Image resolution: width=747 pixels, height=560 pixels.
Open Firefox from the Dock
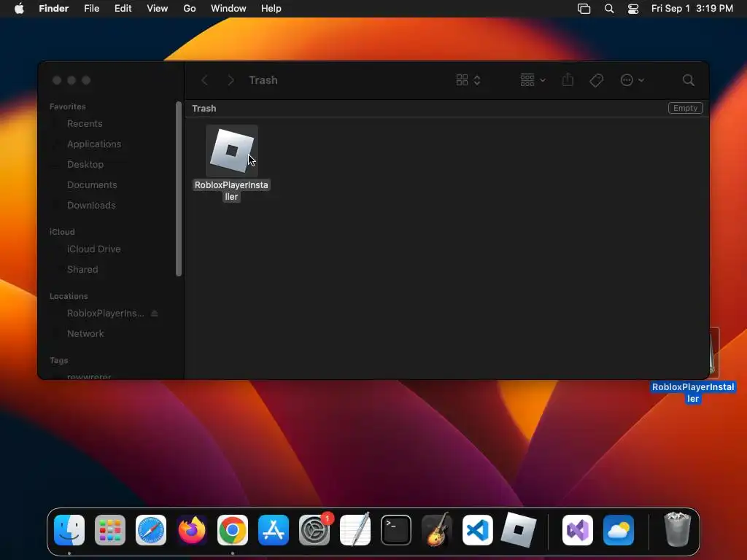(192, 530)
